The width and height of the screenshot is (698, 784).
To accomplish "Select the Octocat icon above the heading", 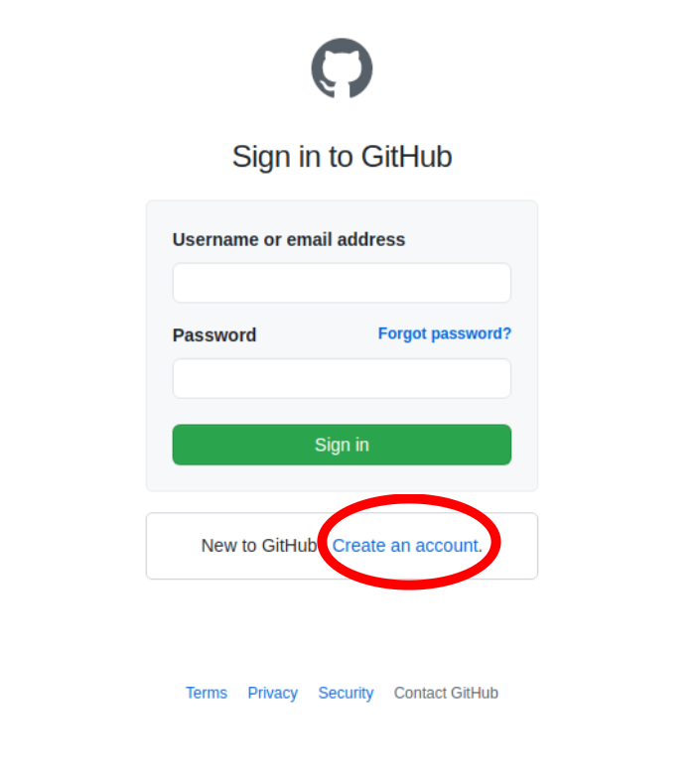I will 342,68.
